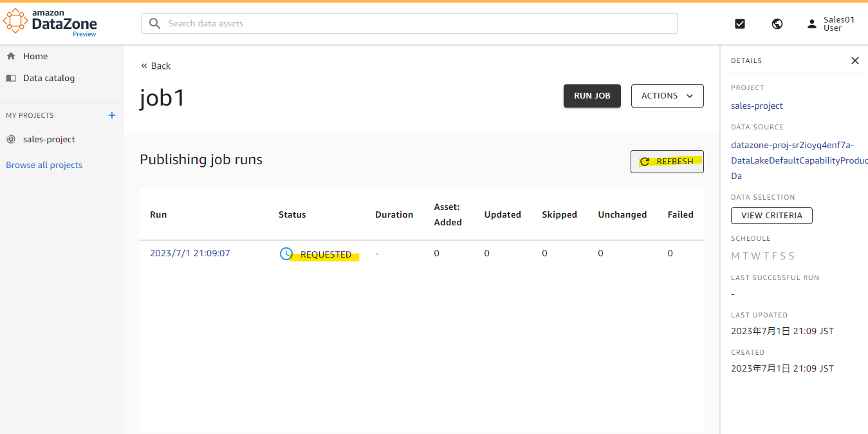Image resolution: width=868 pixels, height=434 pixels.
Task: Click the clock status icon for REQUESTED
Action: click(286, 254)
